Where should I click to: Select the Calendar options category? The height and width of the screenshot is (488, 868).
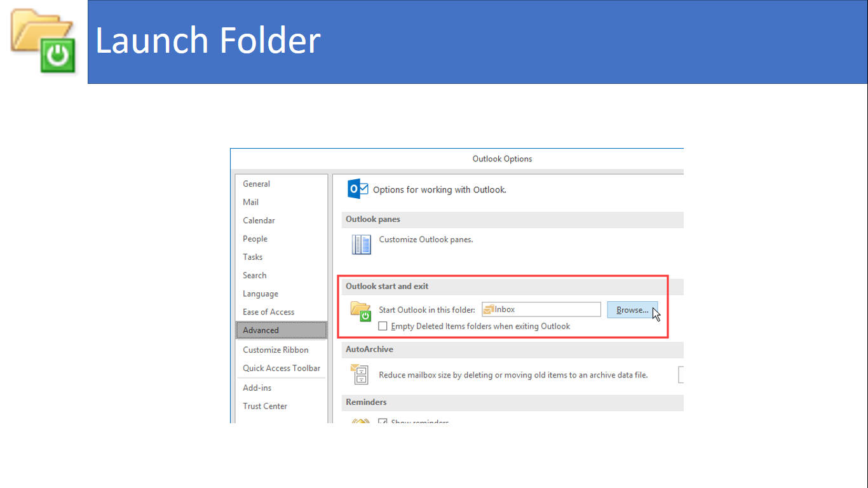(x=281, y=220)
